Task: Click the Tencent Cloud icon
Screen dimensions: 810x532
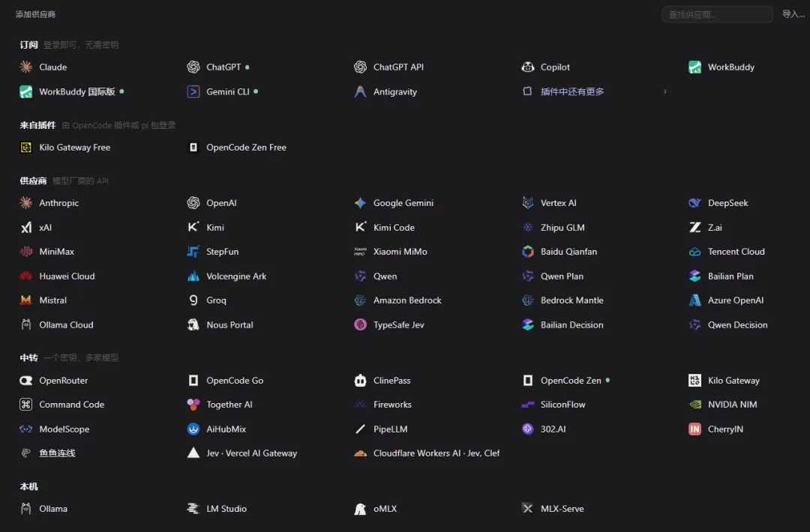Action: point(694,252)
